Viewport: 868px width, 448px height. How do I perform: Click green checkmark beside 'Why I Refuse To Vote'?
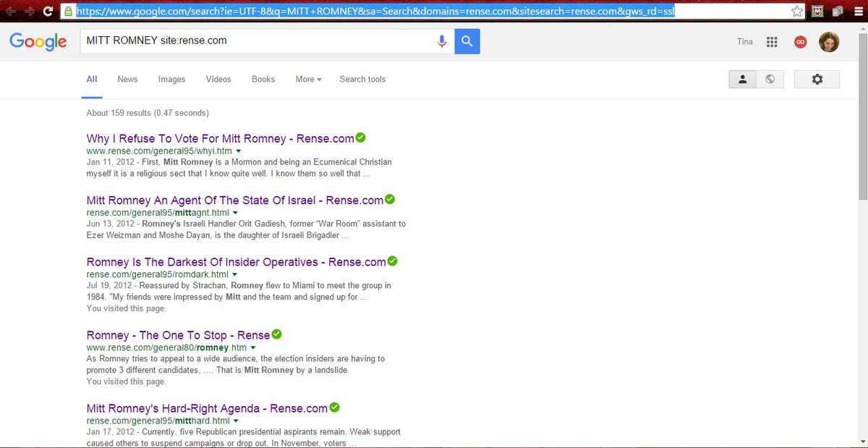click(360, 138)
